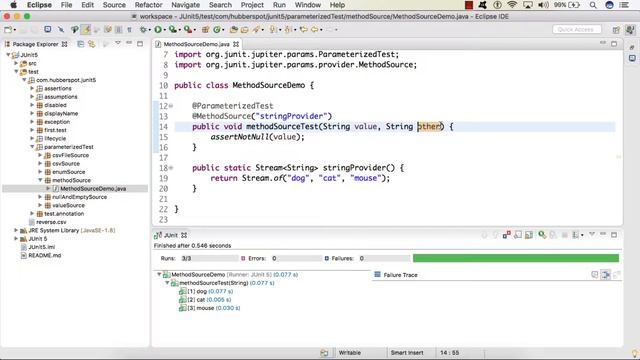This screenshot has height=360, width=640.
Task: Select README.md in Package Explorer
Action: [x=44, y=255]
